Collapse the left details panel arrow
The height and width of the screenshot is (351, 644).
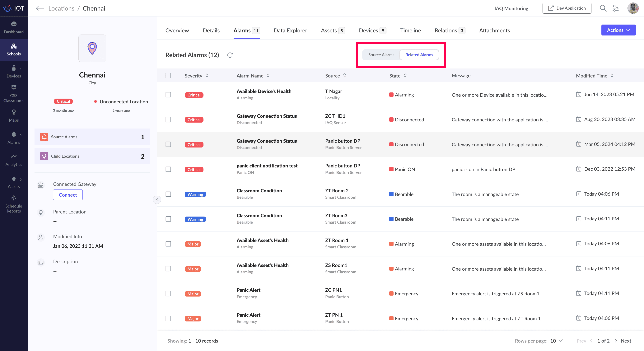click(x=157, y=199)
